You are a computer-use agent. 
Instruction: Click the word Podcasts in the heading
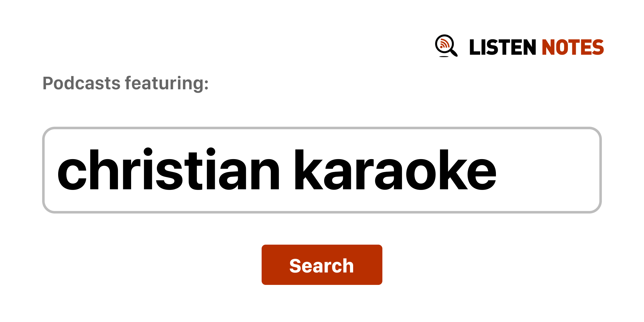[81, 83]
